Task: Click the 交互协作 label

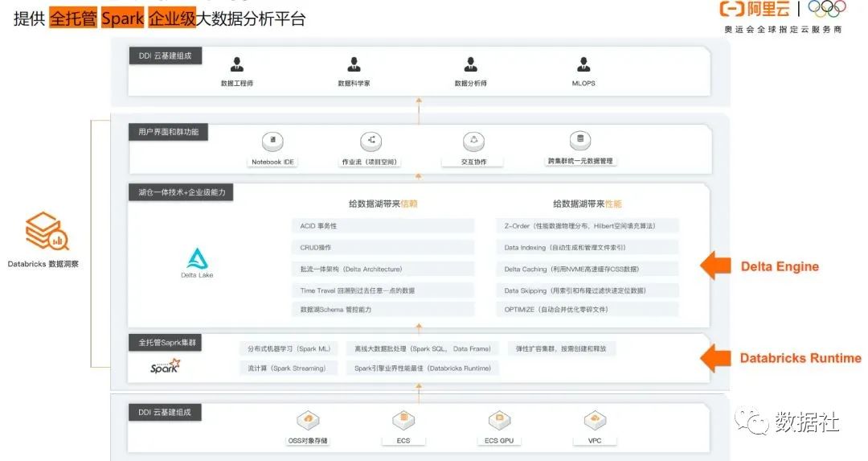Action: [x=474, y=162]
